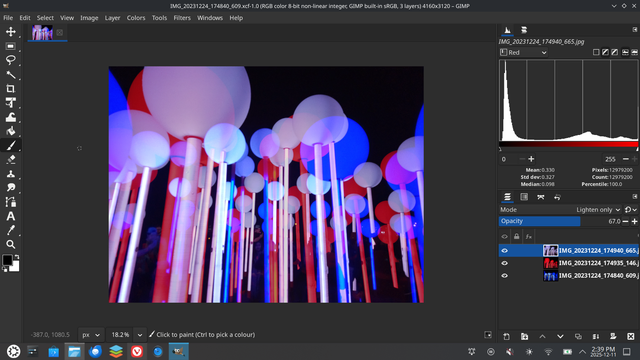The image size is (640, 360).
Task: Select the Free Select lasso tool
Action: point(11,60)
